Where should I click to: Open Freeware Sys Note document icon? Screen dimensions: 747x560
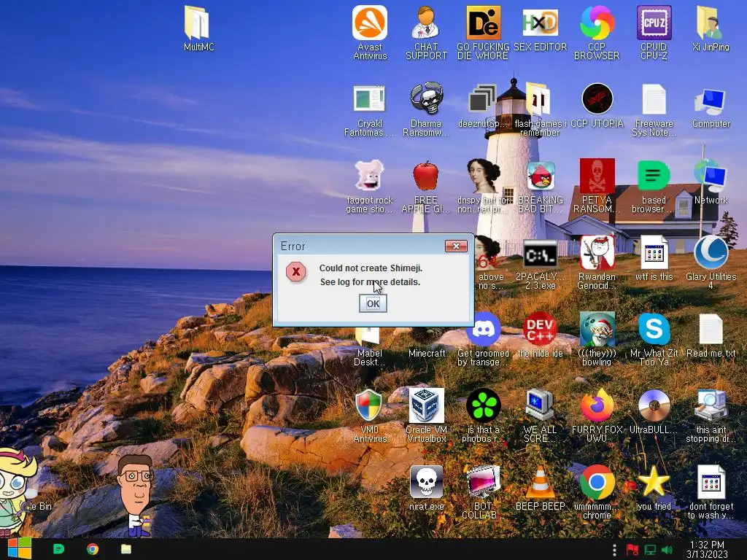pyautogui.click(x=654, y=99)
